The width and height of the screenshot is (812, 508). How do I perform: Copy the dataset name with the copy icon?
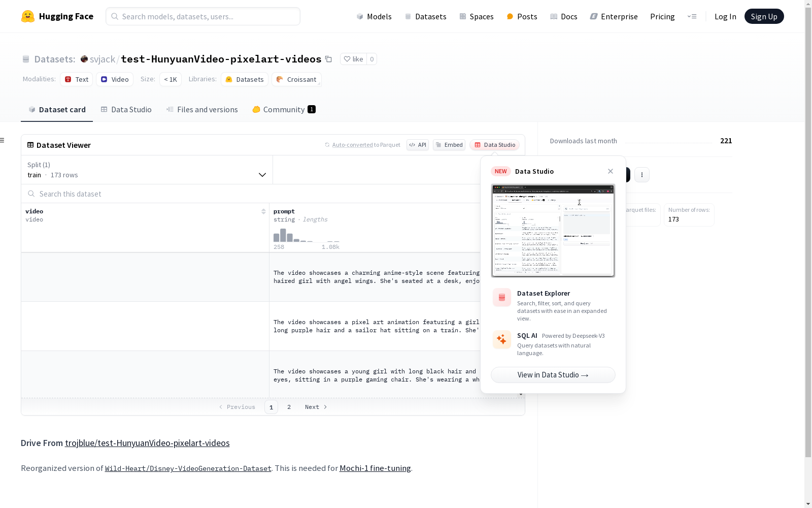328,59
